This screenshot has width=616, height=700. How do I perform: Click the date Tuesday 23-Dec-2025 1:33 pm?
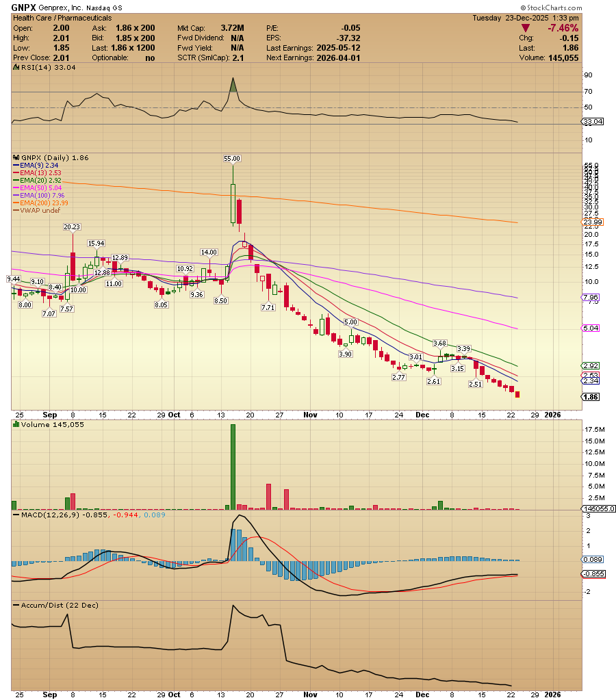point(526,18)
